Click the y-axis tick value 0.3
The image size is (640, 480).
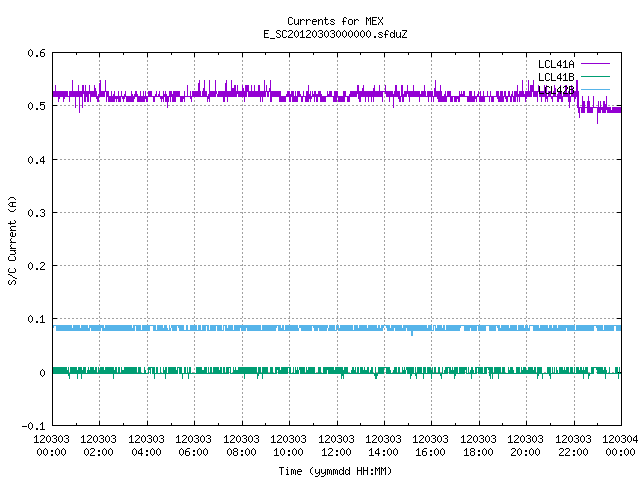point(36,213)
